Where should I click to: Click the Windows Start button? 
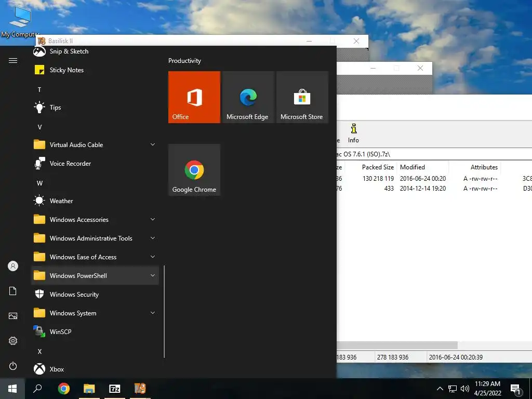(12, 389)
